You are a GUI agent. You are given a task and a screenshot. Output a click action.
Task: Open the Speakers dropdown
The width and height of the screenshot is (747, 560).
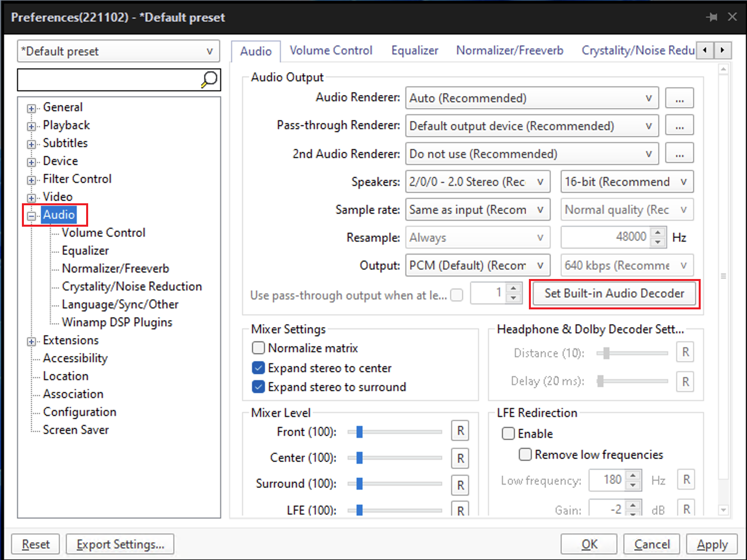coord(478,182)
